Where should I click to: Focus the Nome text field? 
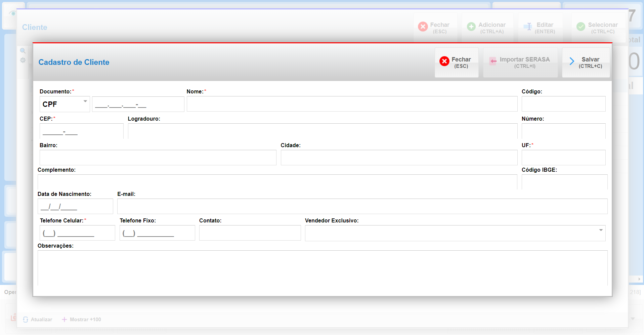(x=352, y=104)
